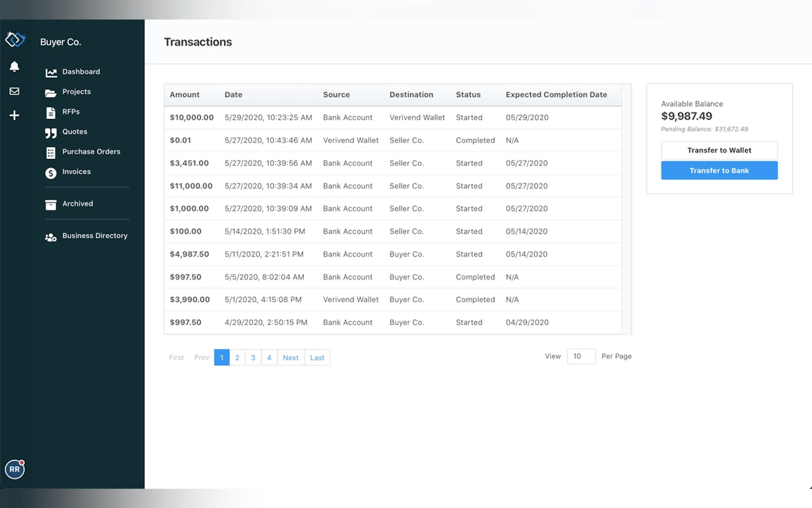Go to Purchase Orders
This screenshot has width=812, height=508.
(x=91, y=152)
